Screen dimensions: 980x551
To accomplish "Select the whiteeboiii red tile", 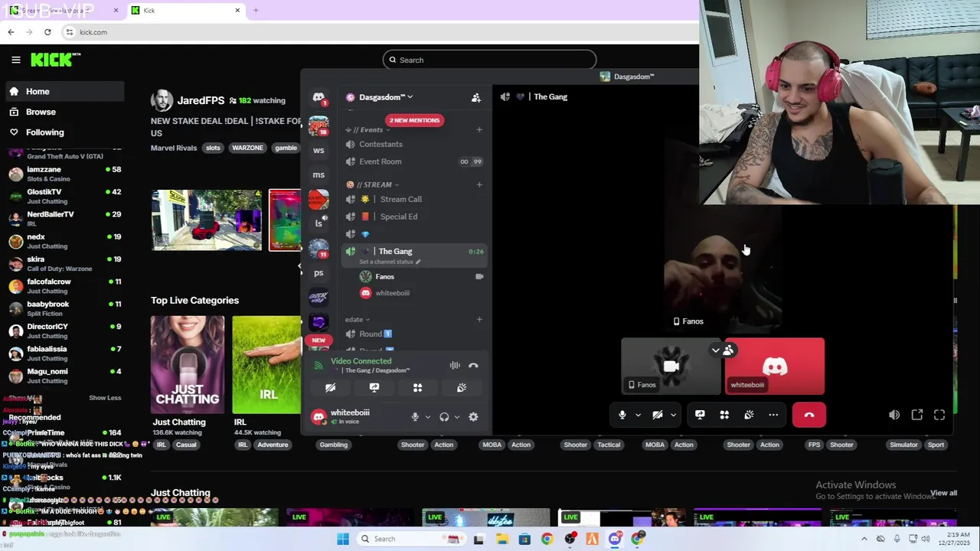I will (775, 367).
